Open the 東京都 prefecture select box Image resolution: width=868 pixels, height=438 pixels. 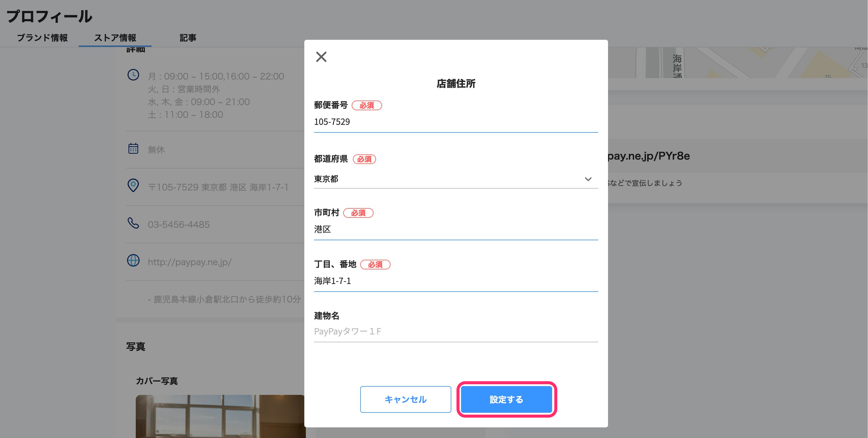point(438,179)
